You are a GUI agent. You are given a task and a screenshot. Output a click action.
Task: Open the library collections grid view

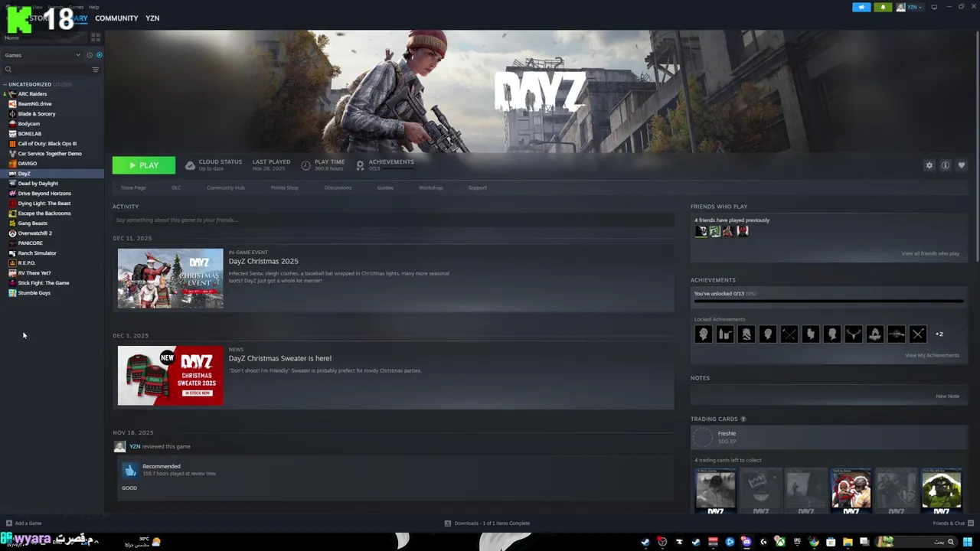pyautogui.click(x=96, y=37)
